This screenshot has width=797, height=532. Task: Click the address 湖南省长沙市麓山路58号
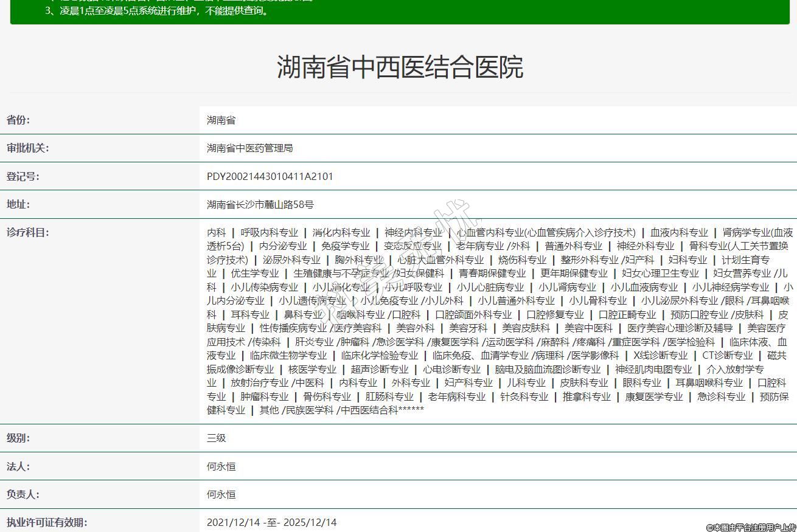point(260,205)
